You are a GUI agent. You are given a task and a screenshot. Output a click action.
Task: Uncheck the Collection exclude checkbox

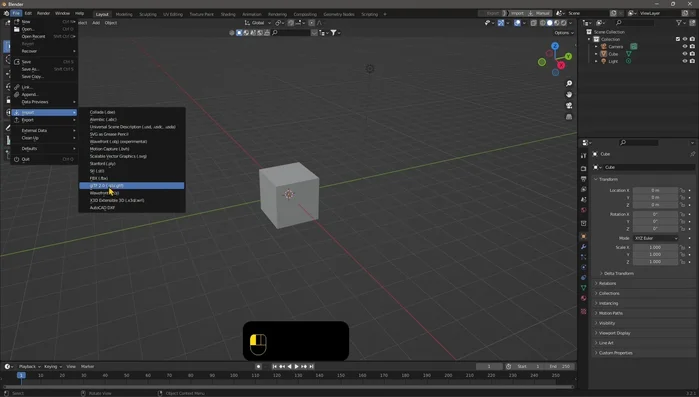(678, 39)
